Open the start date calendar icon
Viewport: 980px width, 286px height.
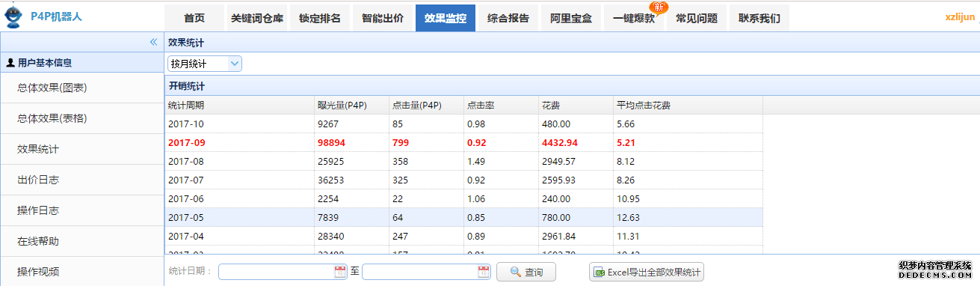click(340, 272)
